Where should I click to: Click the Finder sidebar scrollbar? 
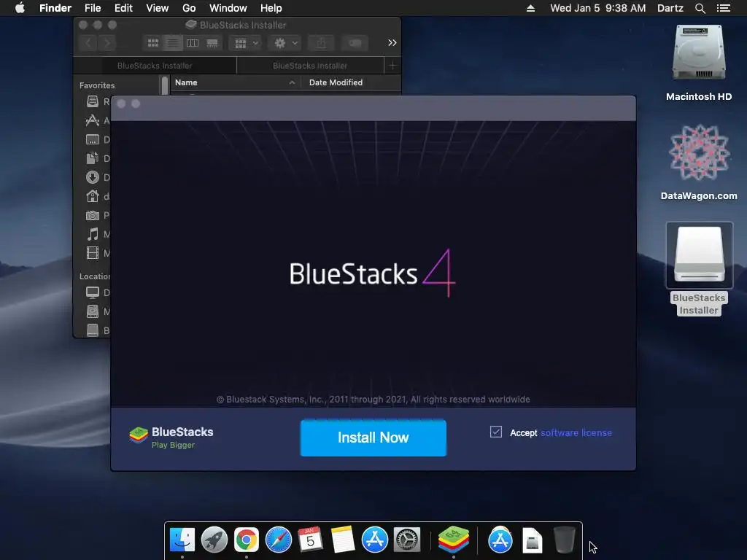(x=165, y=86)
